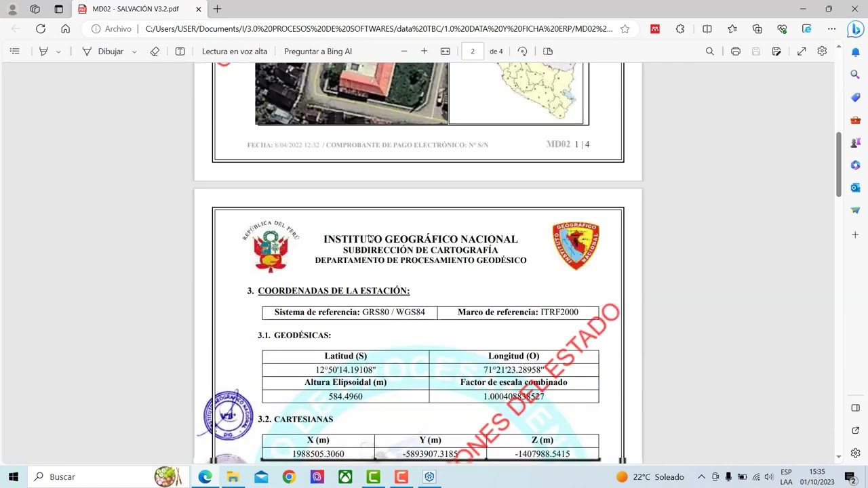868x488 pixels.
Task: Click Latitud value 12°50'14.19108"
Action: pos(345,370)
